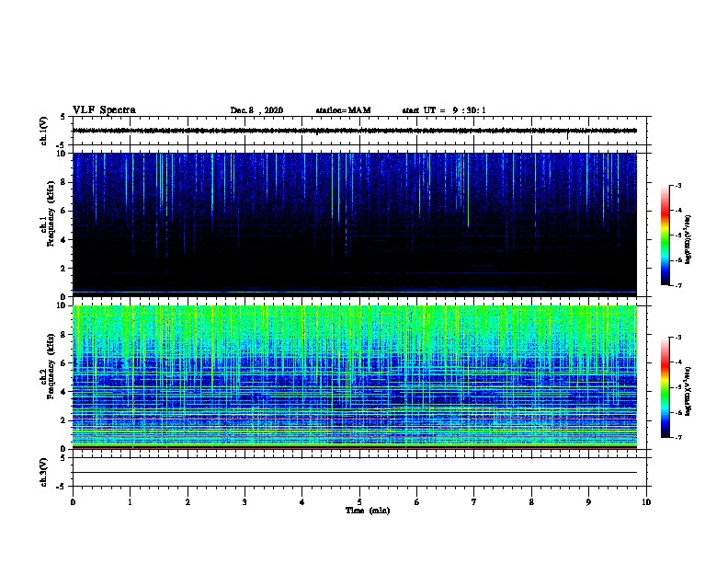The height and width of the screenshot is (563, 728).
Task: Click the "-3" label on ch.2 color bar
Action: pyautogui.click(x=677, y=338)
